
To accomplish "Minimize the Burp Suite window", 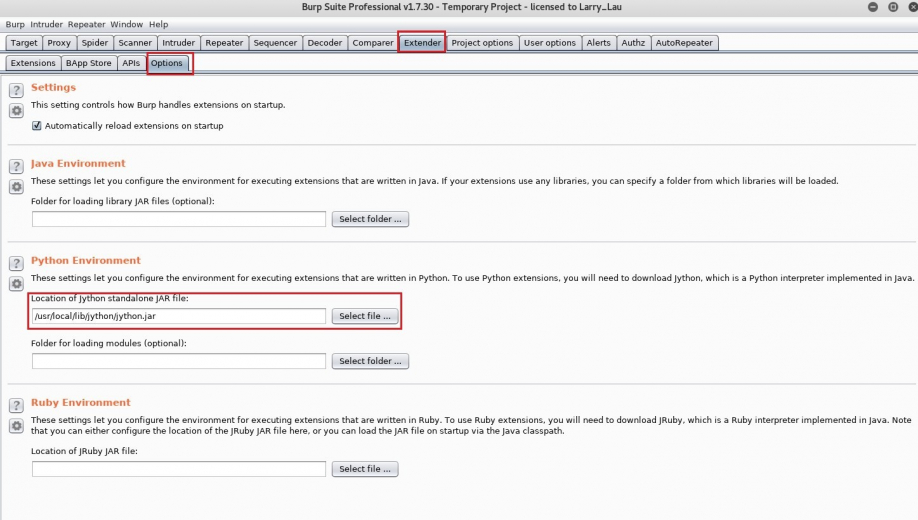I will click(x=873, y=7).
